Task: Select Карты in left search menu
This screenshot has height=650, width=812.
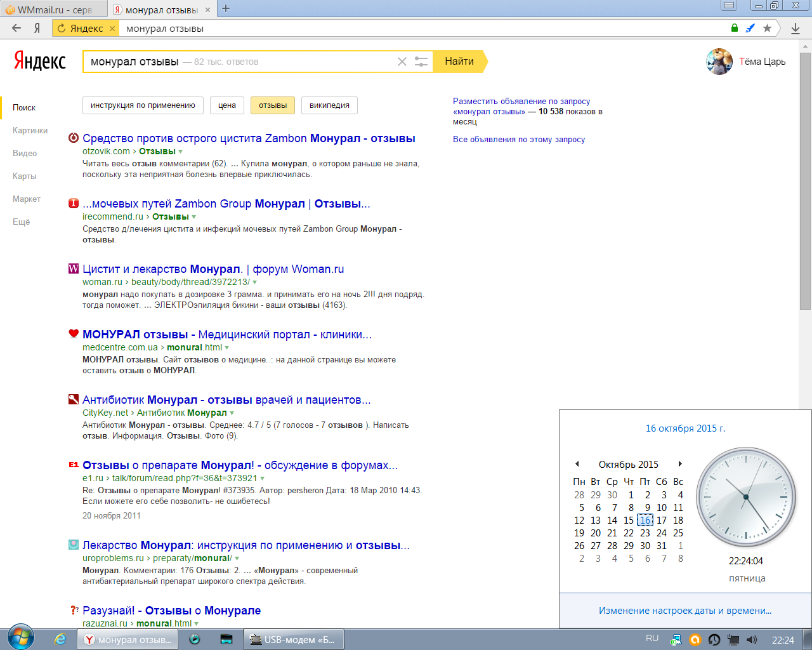Action: click(25, 176)
